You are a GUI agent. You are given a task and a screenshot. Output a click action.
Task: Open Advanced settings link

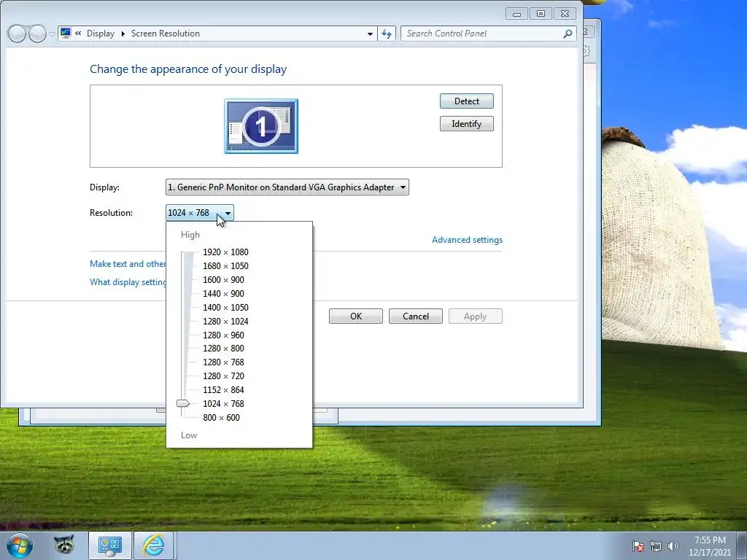point(467,239)
